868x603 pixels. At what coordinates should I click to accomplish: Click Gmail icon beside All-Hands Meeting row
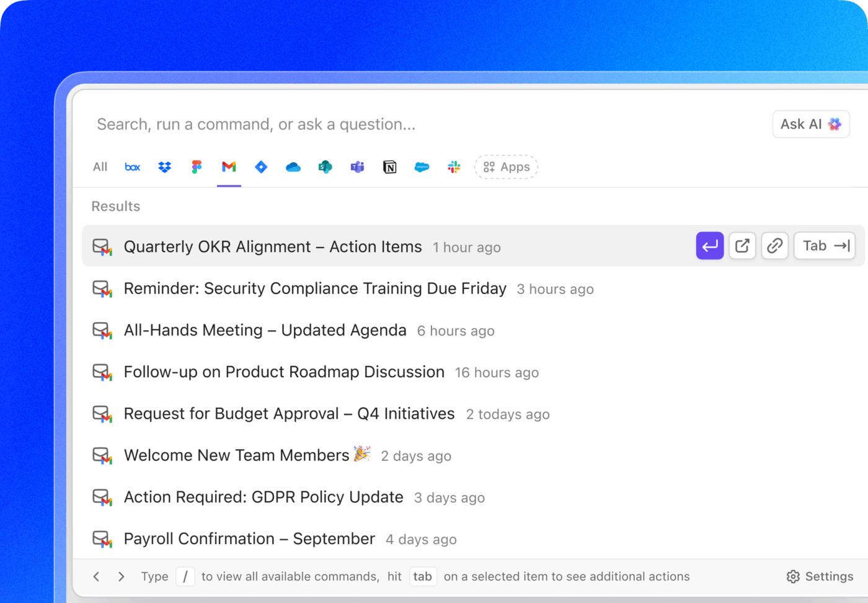102,330
